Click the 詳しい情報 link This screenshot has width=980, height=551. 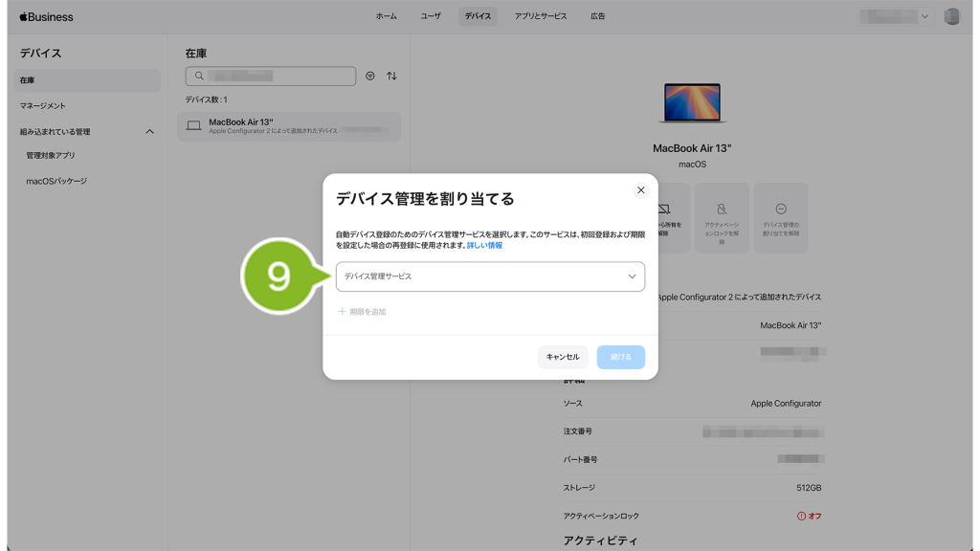484,246
